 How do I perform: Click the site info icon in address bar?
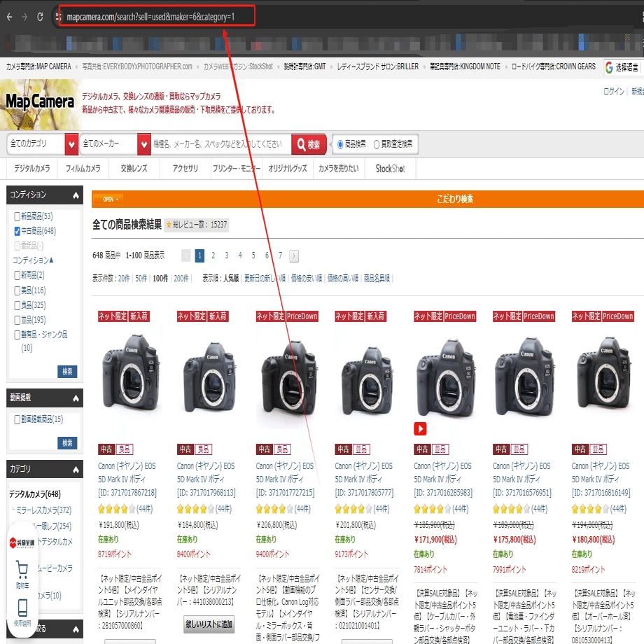(x=58, y=17)
